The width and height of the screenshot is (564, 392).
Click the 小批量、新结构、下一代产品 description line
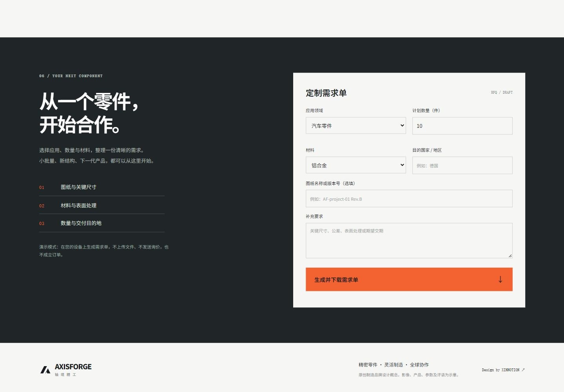[97, 161]
